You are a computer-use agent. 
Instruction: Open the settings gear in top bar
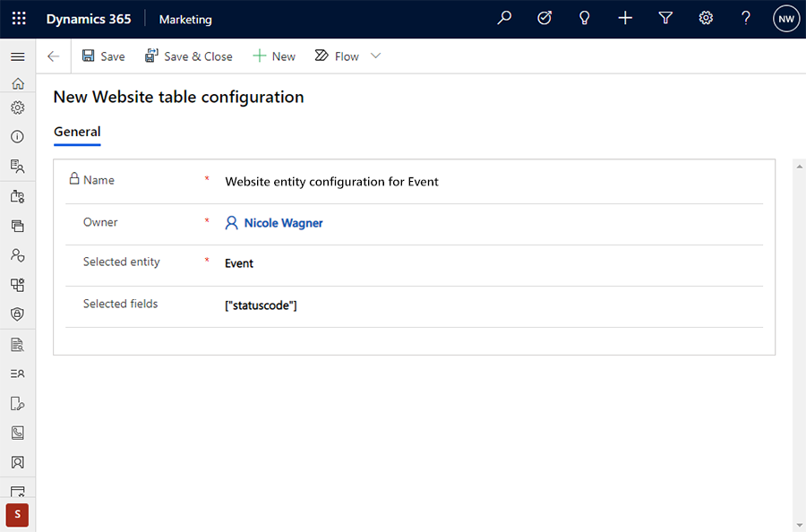point(706,19)
